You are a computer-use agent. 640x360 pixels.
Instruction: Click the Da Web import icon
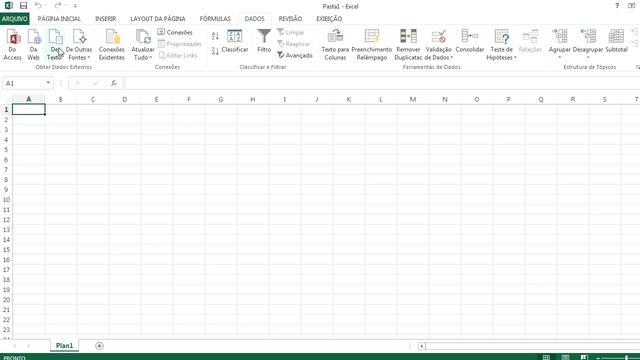[33, 45]
